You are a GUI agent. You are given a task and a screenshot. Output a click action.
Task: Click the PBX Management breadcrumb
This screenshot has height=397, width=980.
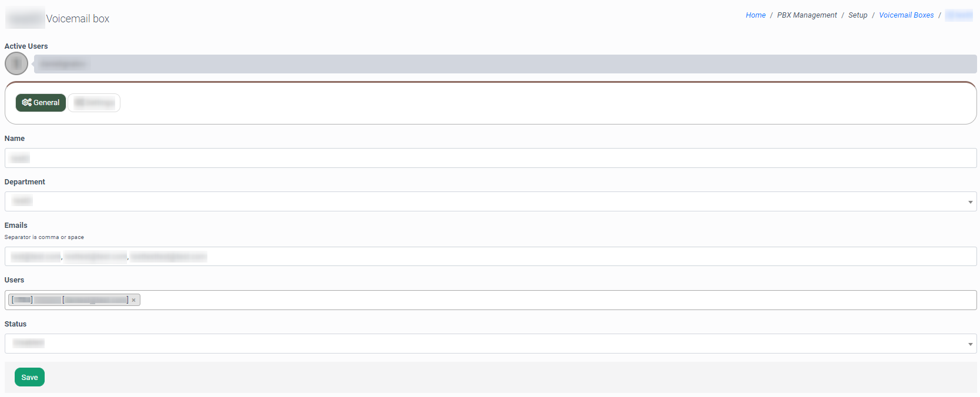click(807, 15)
